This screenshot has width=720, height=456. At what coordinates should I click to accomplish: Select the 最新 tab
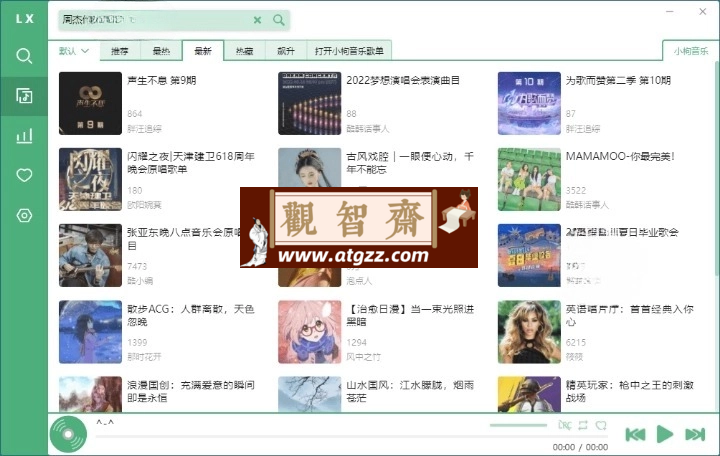[x=203, y=51]
